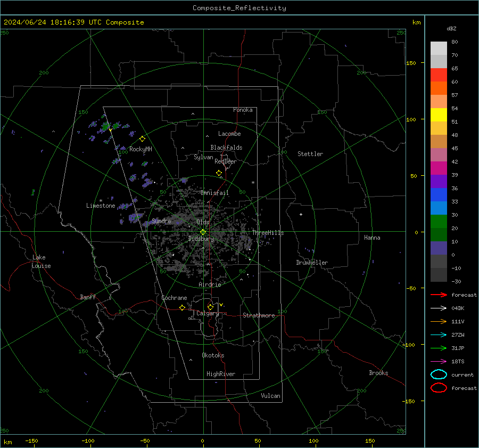Click the yellow diamond marker beside RockyMH
The width and height of the screenshot is (479, 448).
tap(142, 139)
